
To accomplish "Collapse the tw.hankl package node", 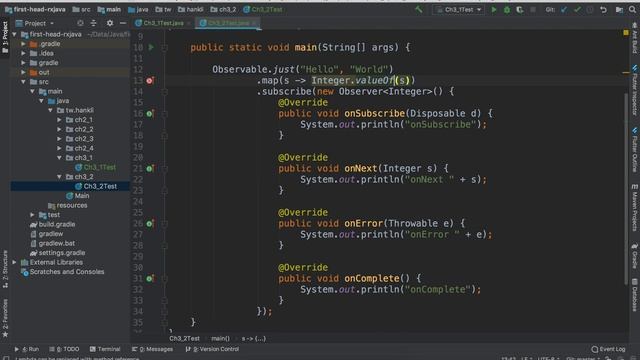I will coord(50,110).
